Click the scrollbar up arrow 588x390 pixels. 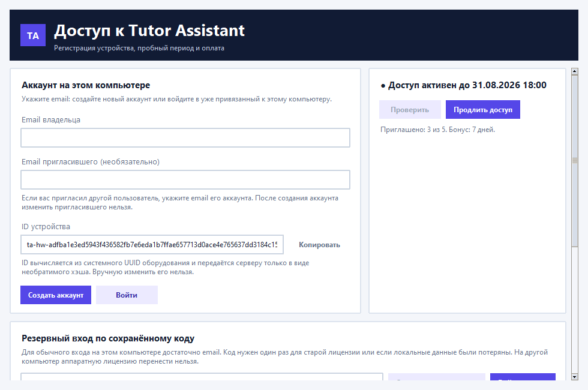point(575,71)
